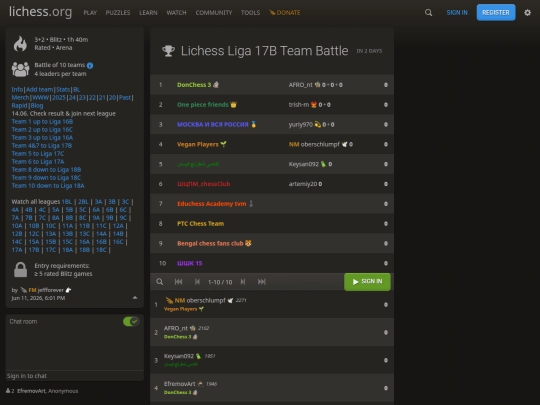Follow Team 8 down to Liga 18B link
540x405 pixels.
tap(46, 169)
